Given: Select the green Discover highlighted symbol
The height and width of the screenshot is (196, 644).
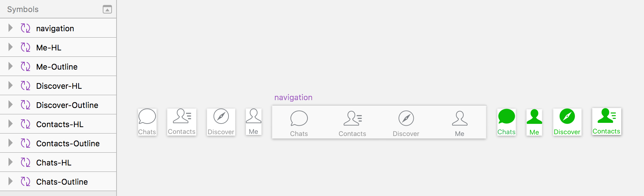Looking at the screenshot, I should click(567, 122).
